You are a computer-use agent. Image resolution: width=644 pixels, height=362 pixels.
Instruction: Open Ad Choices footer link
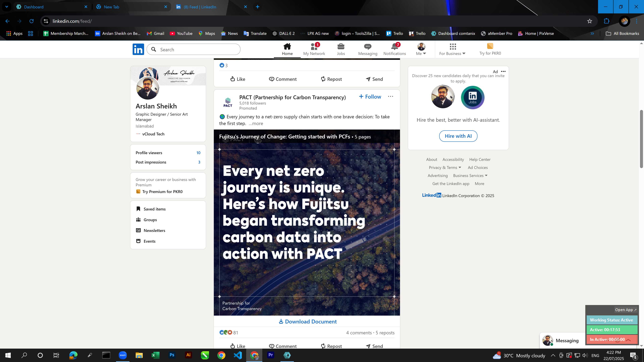[477, 168]
